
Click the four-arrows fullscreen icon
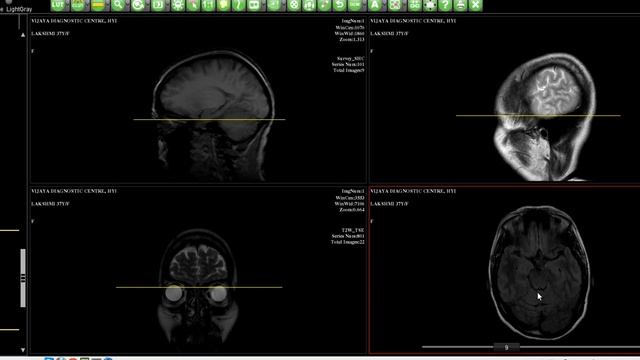[430, 5]
